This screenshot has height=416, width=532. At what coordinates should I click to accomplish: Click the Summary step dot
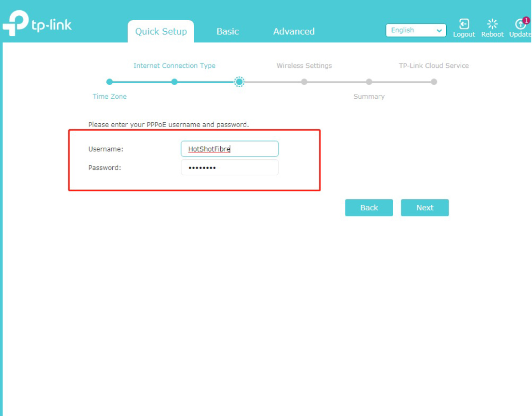[x=369, y=82]
